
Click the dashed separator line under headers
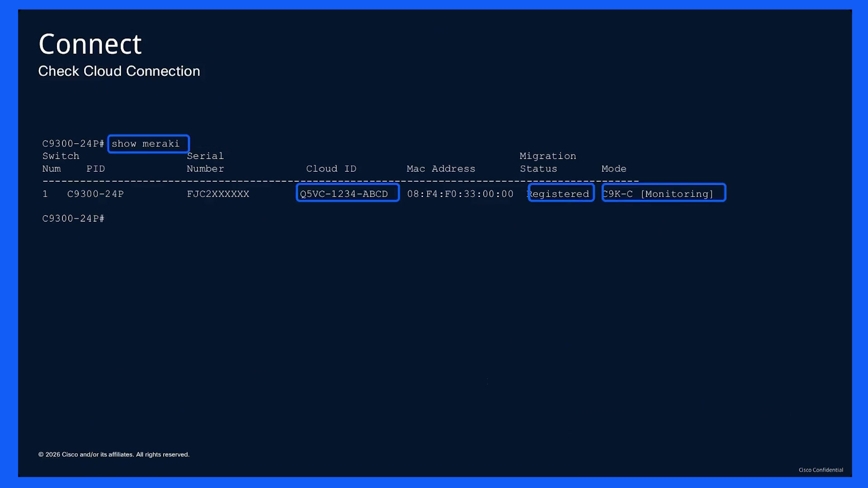340,181
